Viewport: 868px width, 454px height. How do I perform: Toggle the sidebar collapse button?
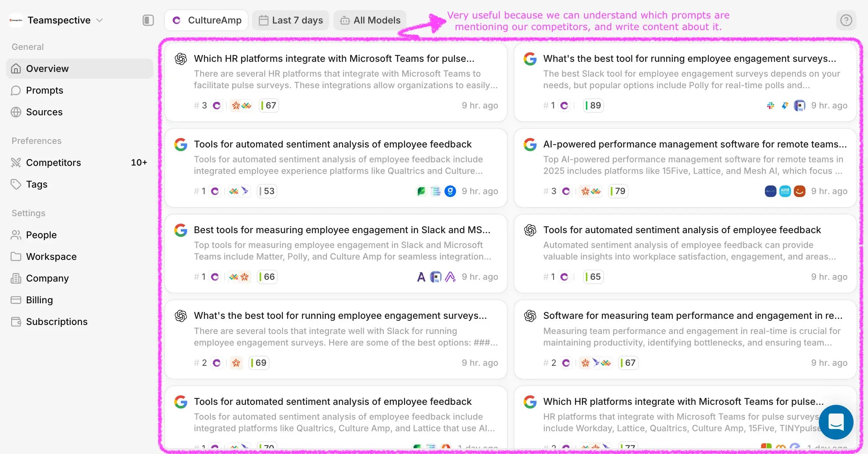pyautogui.click(x=148, y=20)
